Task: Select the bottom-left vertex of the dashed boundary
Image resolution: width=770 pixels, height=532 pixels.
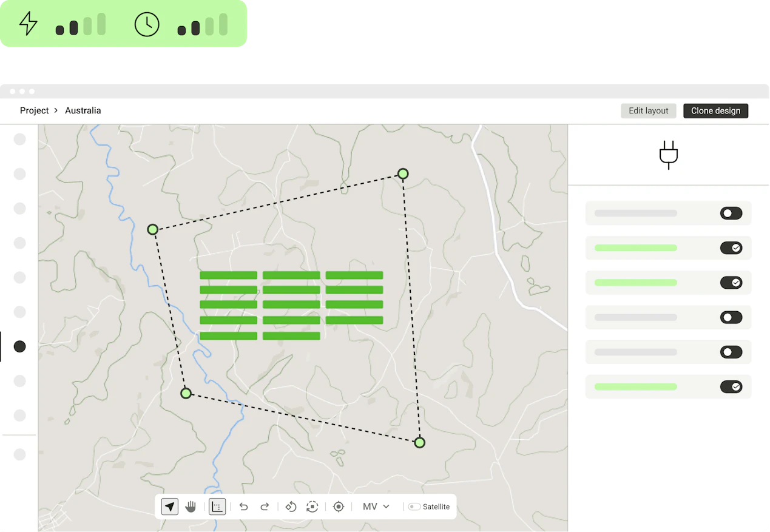Action: [x=186, y=393]
